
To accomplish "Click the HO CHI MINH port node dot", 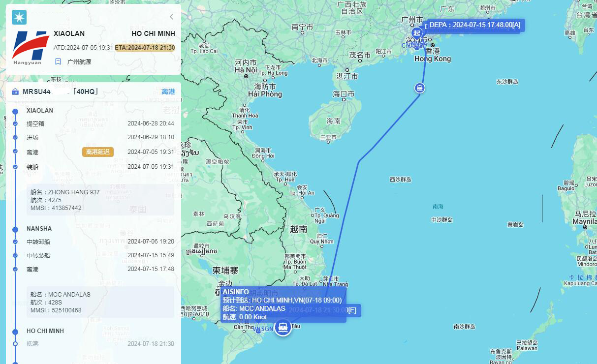I will [x=15, y=332].
